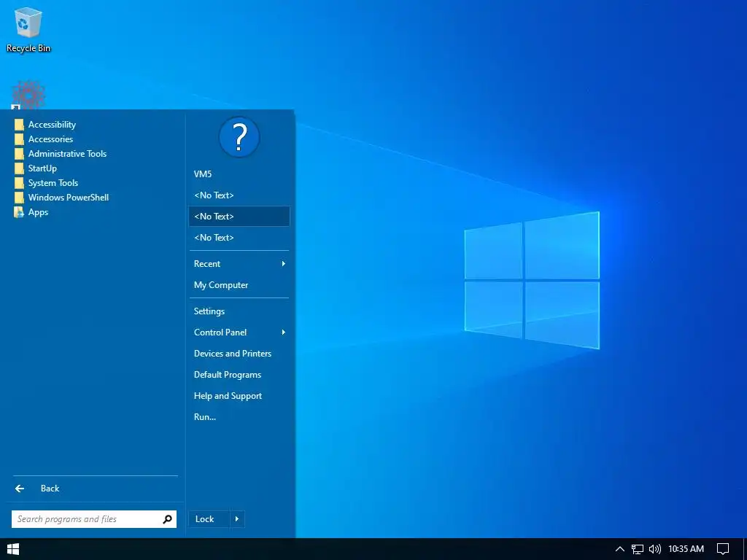Click the StartUp folder icon
747x560 pixels.
click(x=19, y=168)
